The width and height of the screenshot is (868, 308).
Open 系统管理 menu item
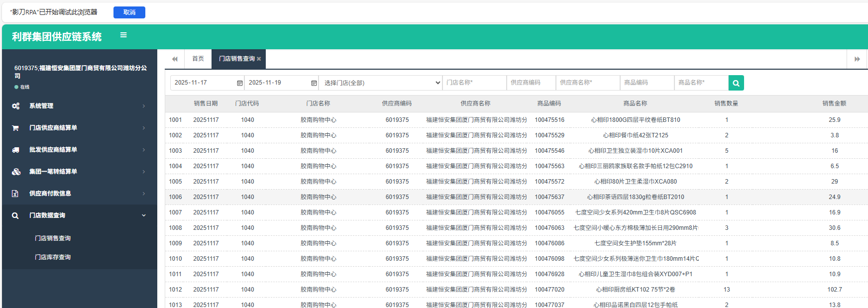80,106
